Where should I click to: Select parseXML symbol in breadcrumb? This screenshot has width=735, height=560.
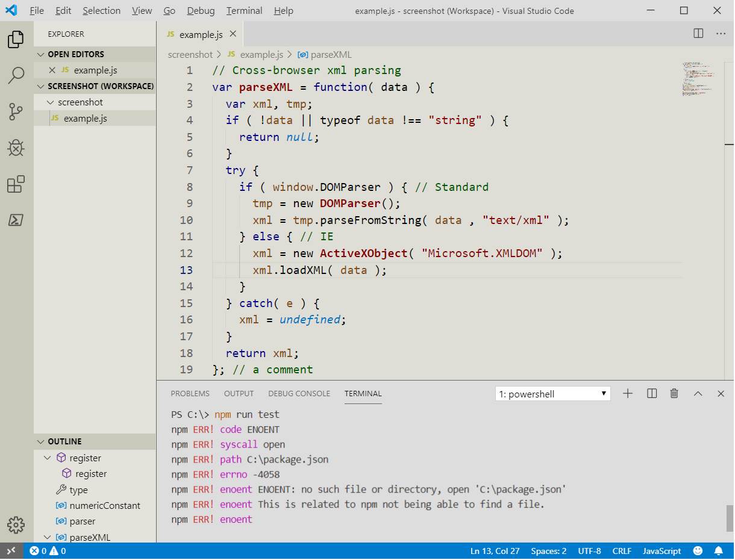tap(325, 55)
